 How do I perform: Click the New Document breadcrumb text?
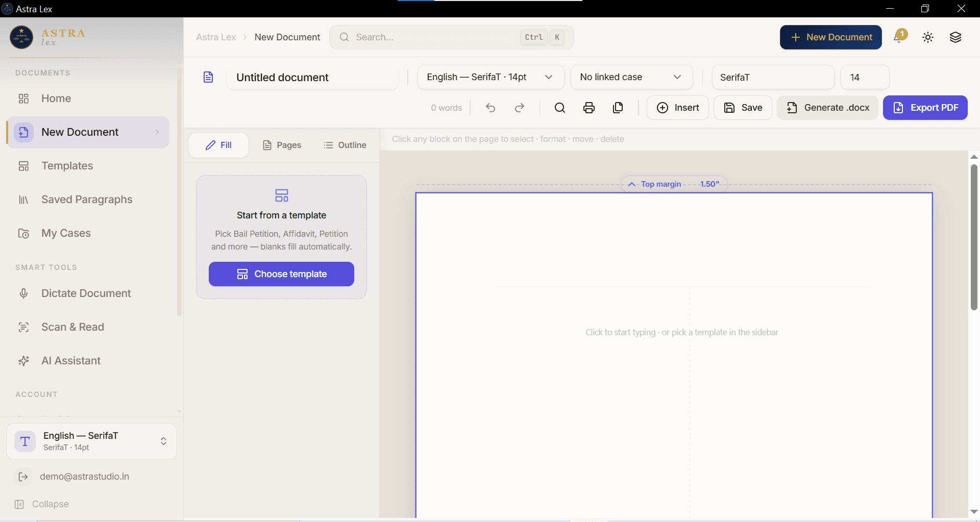click(287, 37)
